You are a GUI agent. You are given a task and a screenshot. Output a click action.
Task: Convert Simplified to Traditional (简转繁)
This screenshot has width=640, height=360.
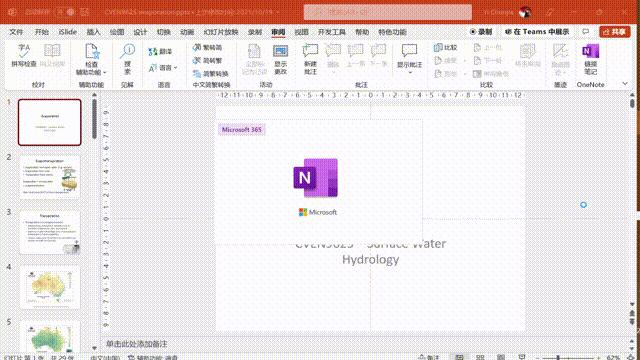coord(207,60)
